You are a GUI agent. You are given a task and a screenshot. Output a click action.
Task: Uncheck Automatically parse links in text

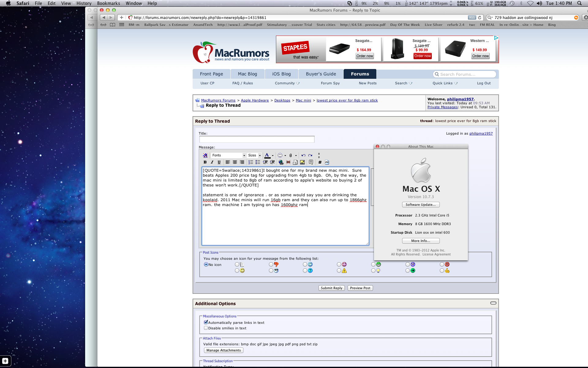coord(206,322)
